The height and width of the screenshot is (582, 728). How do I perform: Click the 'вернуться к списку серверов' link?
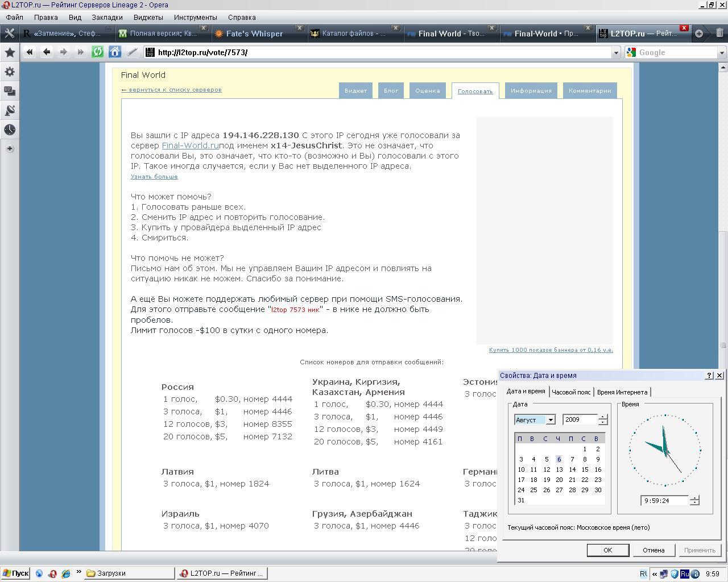(x=171, y=90)
